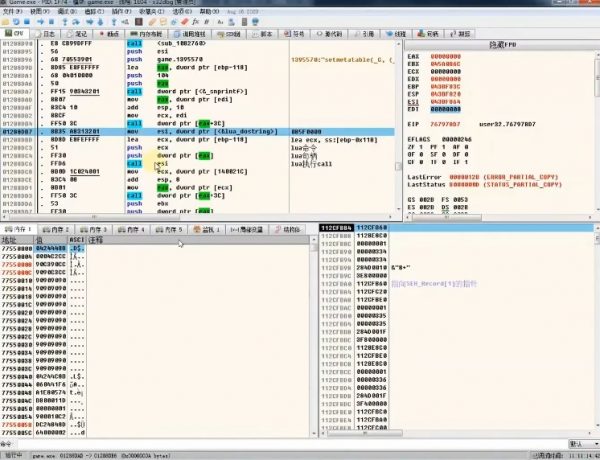Viewport: 600px width, 460px height.
Task: Open the 断点 (Breakpoints) tab
Action: 110,33
